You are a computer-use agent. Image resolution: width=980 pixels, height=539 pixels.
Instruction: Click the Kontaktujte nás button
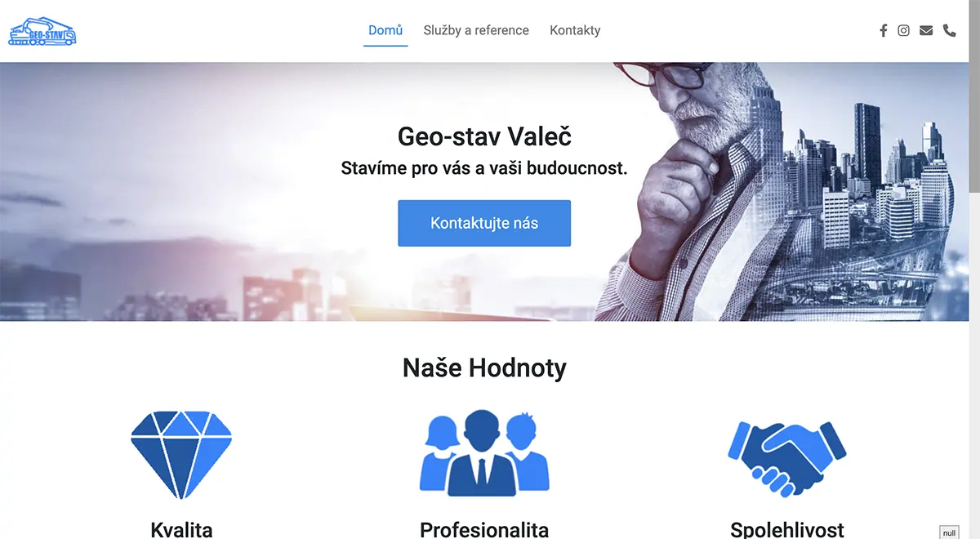pos(484,223)
